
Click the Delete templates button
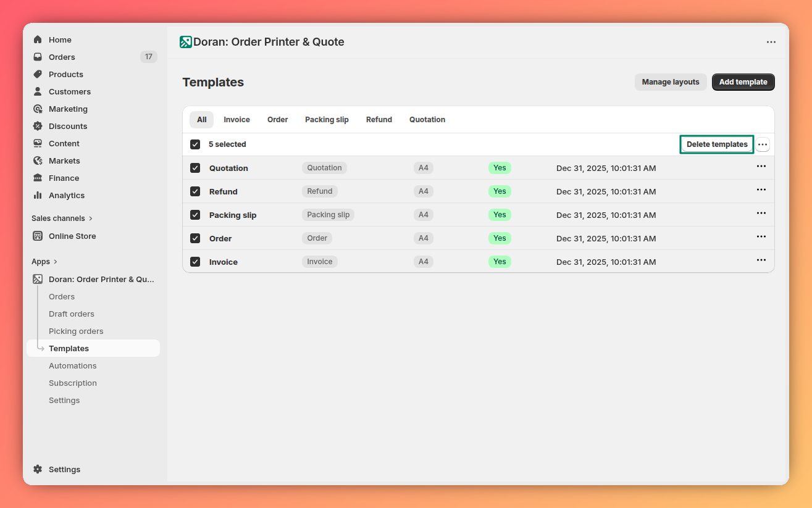pos(717,144)
